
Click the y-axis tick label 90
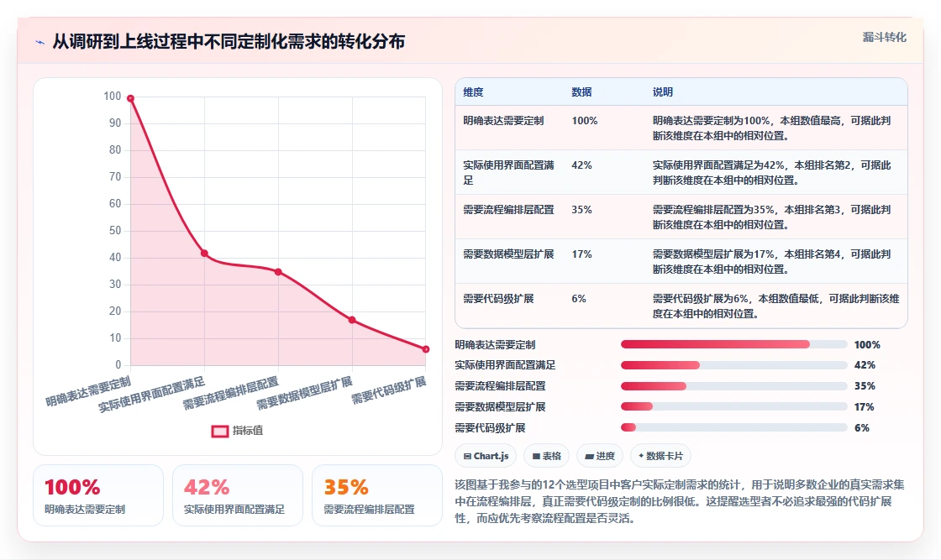[114, 123]
